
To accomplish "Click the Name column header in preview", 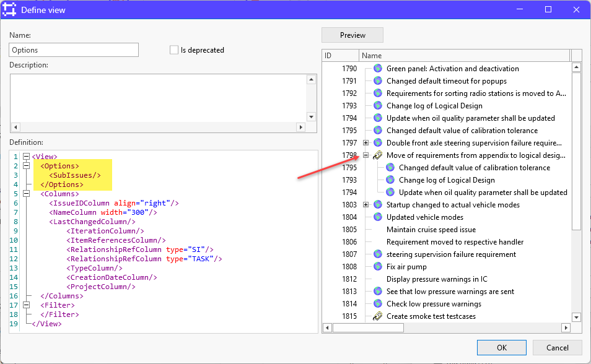I will 465,55.
